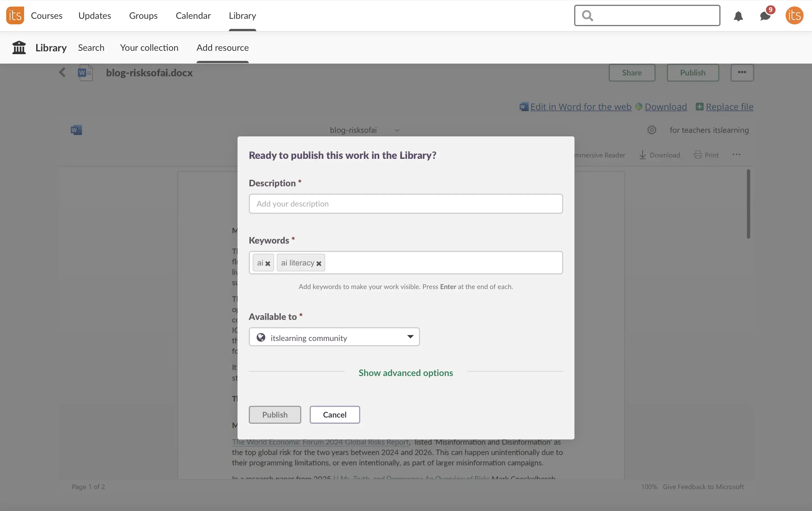Go to the Library Search tab
Image resolution: width=812 pixels, height=511 pixels.
tap(91, 47)
